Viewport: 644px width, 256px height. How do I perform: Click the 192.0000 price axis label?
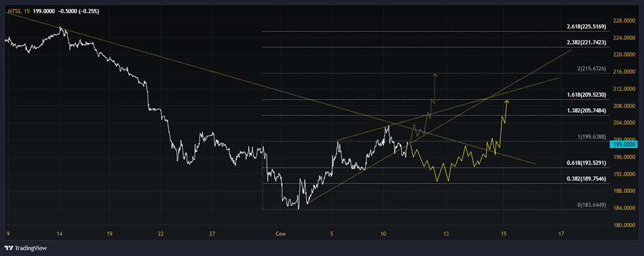click(624, 174)
